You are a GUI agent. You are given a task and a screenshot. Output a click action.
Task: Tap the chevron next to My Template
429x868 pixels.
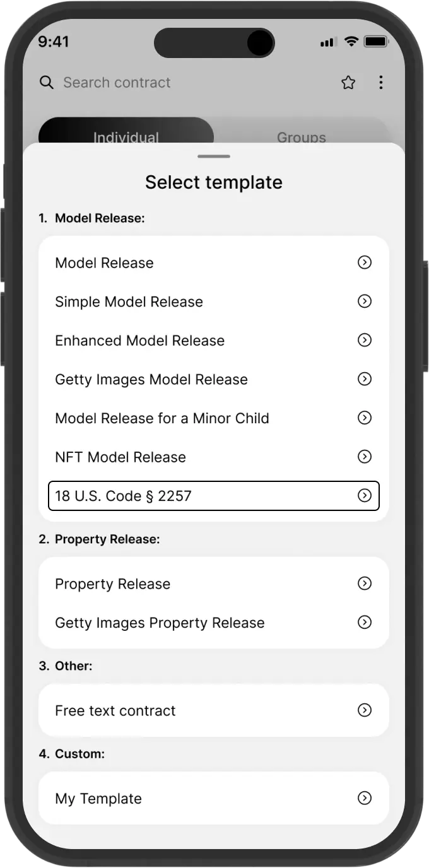[364, 797]
